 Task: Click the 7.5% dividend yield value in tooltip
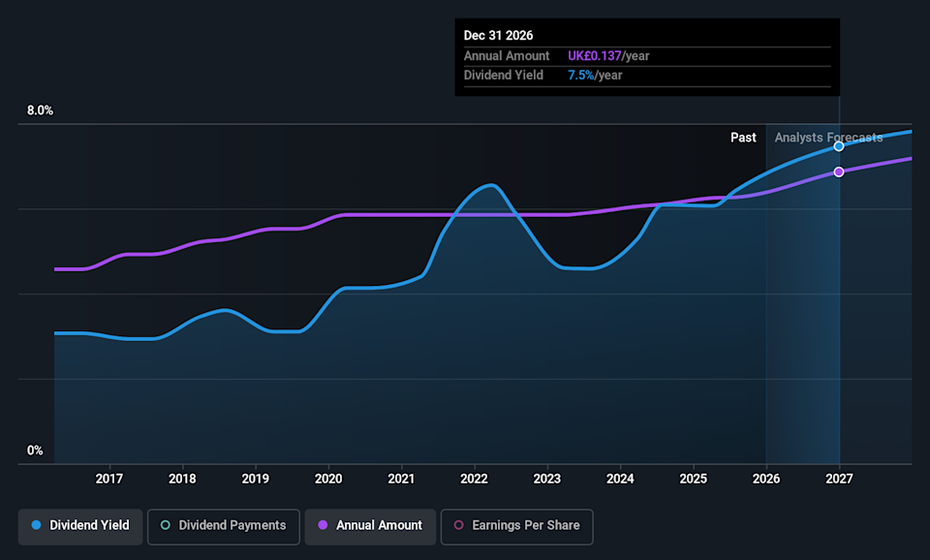(x=581, y=75)
